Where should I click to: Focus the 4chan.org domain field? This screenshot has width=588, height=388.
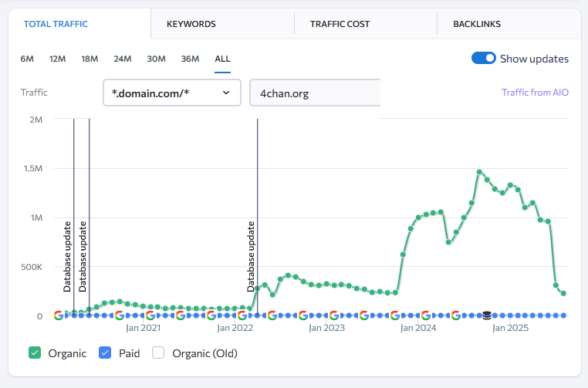pyautogui.click(x=315, y=93)
